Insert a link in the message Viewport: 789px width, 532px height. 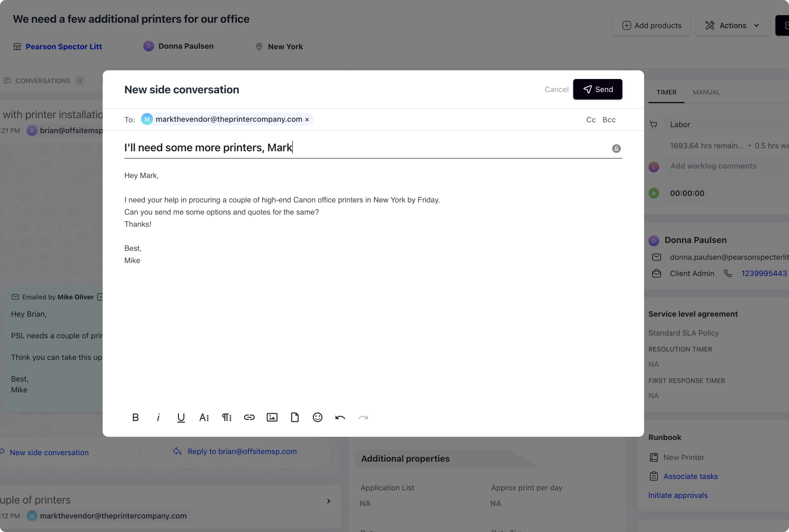coord(249,417)
